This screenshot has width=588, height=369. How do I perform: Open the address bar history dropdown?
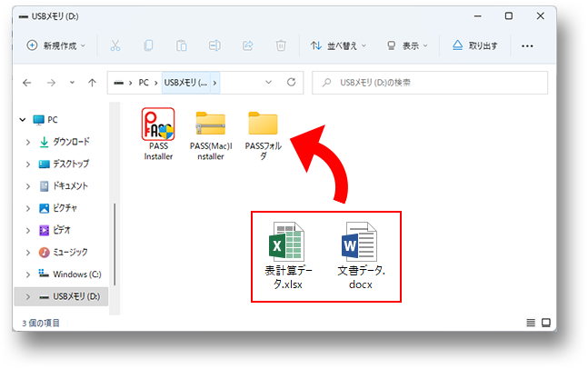(x=268, y=83)
